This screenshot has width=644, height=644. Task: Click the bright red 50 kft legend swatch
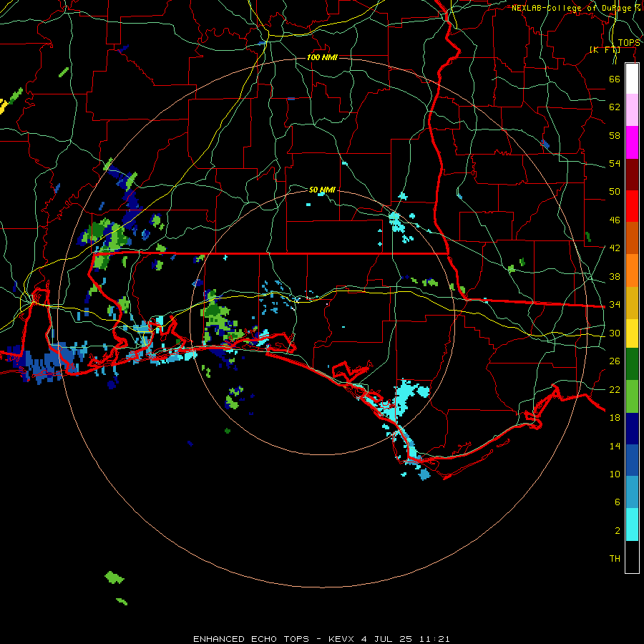632,206
